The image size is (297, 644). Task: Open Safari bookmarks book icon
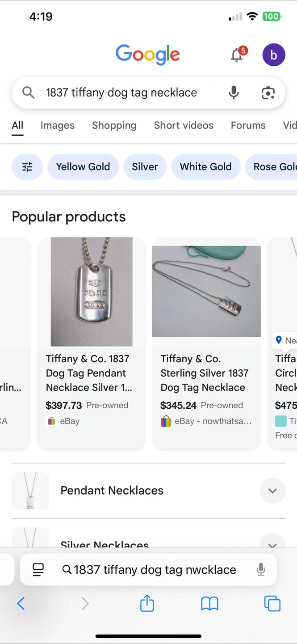pos(209,604)
